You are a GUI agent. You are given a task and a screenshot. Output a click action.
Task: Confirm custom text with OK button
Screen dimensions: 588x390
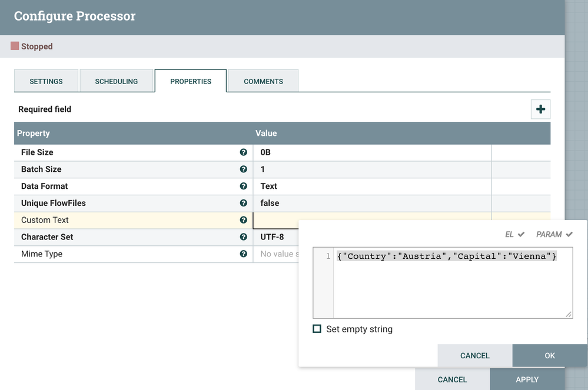click(550, 355)
